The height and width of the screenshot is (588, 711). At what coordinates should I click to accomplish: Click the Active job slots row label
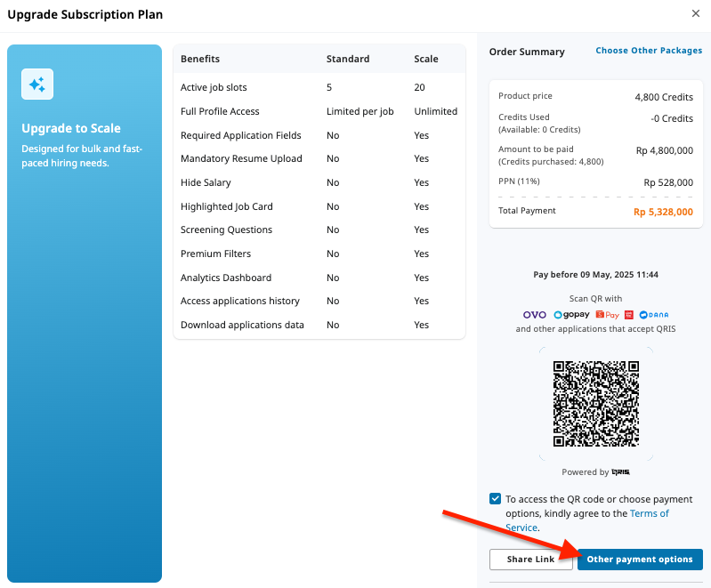pyautogui.click(x=214, y=87)
